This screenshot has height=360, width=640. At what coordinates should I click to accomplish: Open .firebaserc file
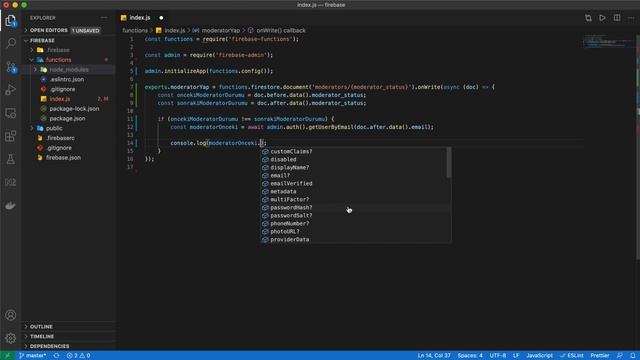pyautogui.click(x=69, y=138)
